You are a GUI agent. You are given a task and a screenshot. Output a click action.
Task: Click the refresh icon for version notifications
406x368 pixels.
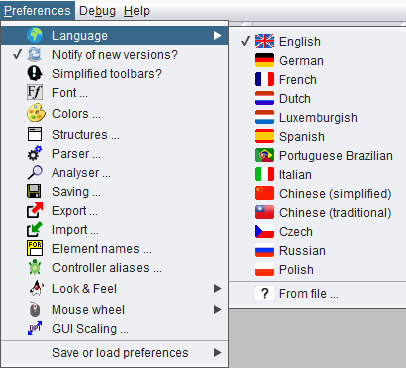tap(35, 54)
